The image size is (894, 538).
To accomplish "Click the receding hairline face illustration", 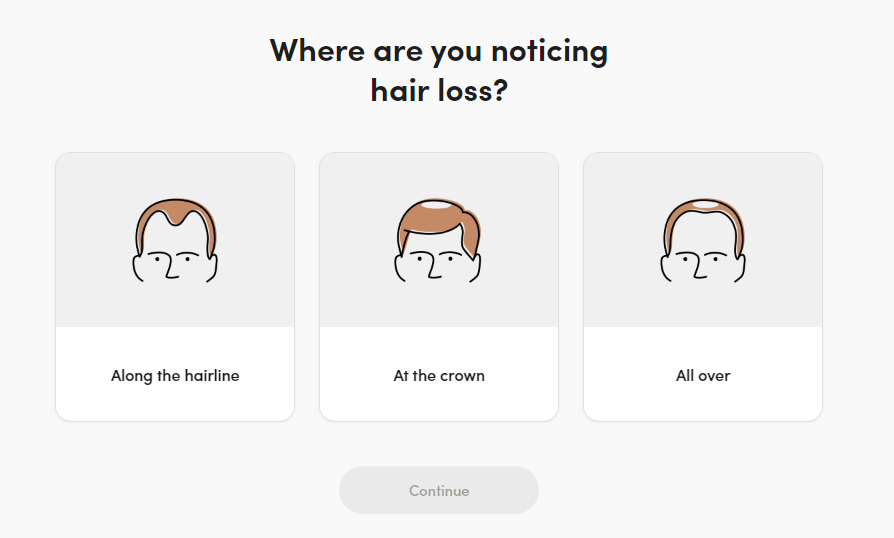I will [175, 241].
